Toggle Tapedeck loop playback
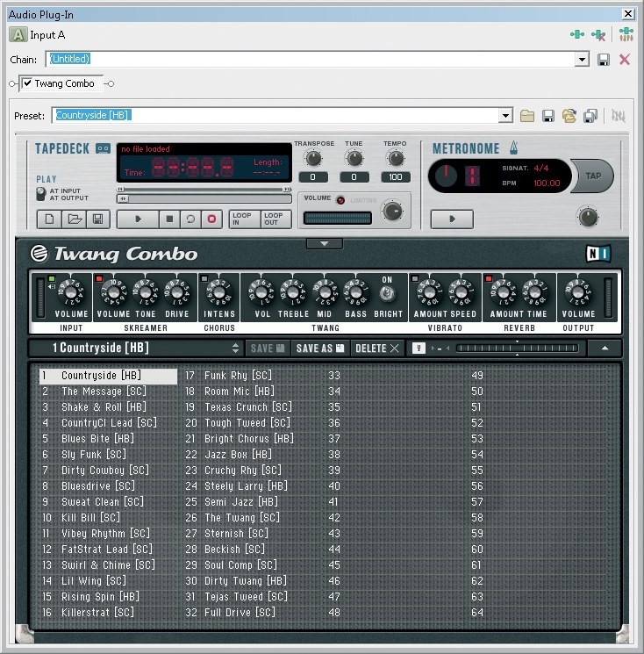Image resolution: width=644 pixels, height=654 pixels. tap(190, 219)
